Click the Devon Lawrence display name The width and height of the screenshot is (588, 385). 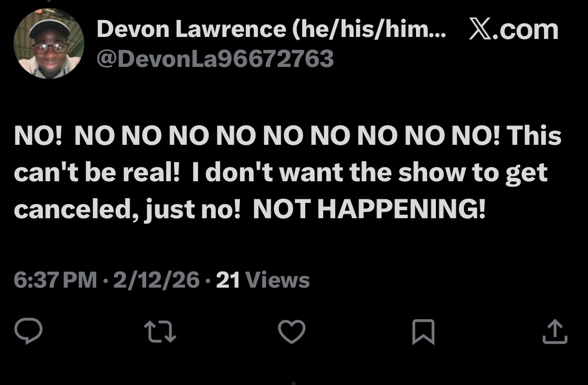[191, 29]
